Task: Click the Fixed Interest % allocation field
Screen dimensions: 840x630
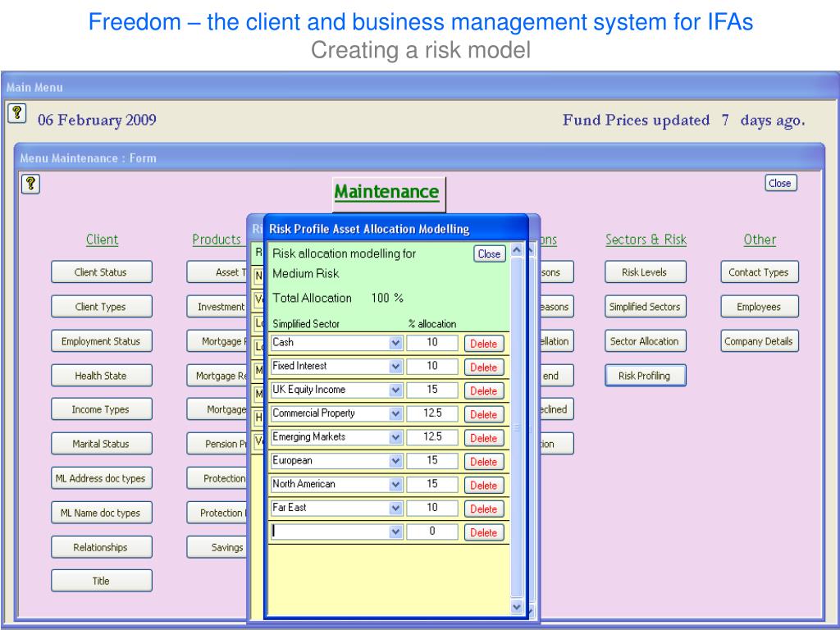Action: (x=432, y=367)
